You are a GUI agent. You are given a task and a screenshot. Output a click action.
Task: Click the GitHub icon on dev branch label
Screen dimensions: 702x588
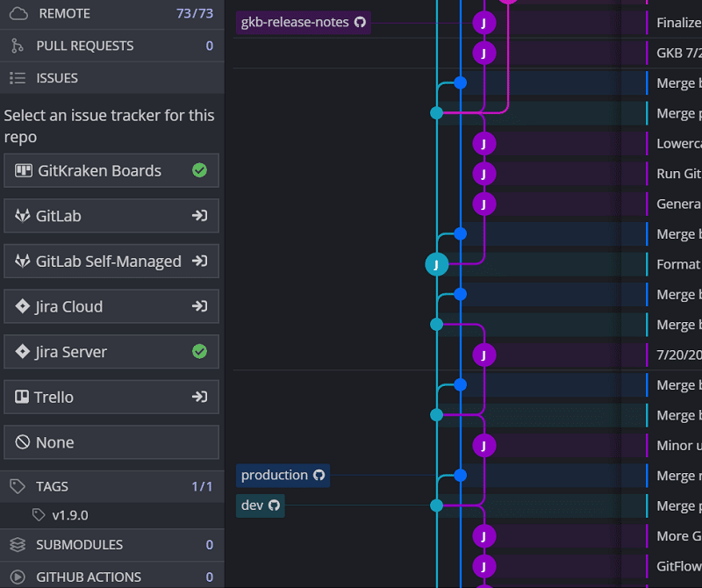tap(274, 506)
